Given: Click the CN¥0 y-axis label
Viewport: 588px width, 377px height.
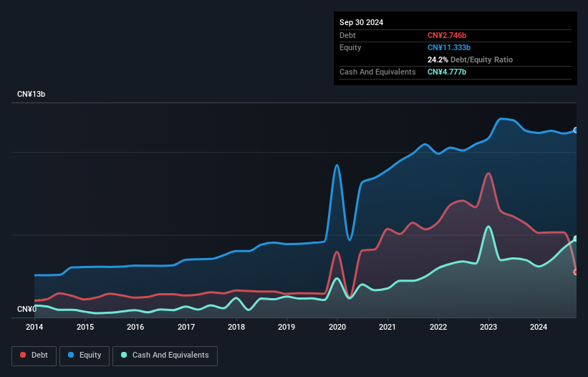Looking at the screenshot, I should pyautogui.click(x=26, y=309).
